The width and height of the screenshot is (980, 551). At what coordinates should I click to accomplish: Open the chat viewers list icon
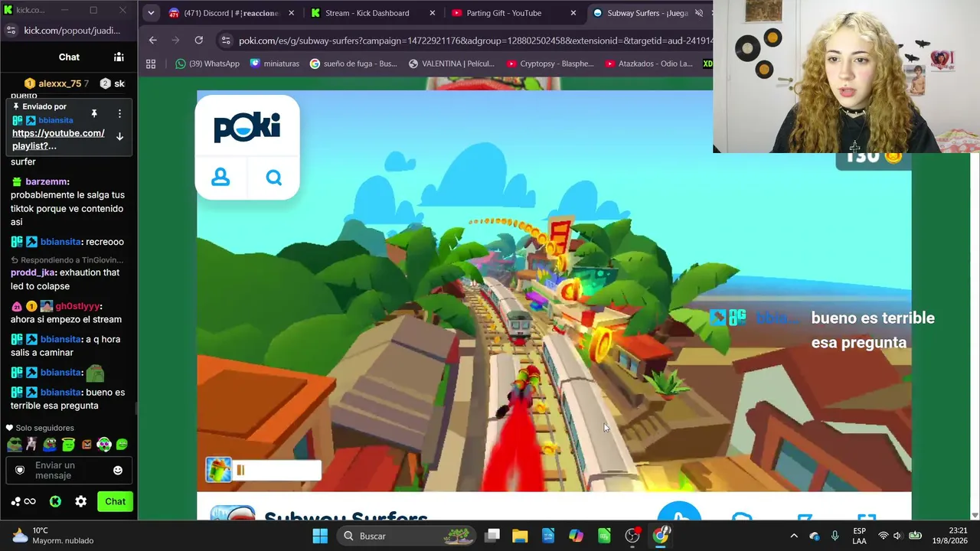pos(119,57)
